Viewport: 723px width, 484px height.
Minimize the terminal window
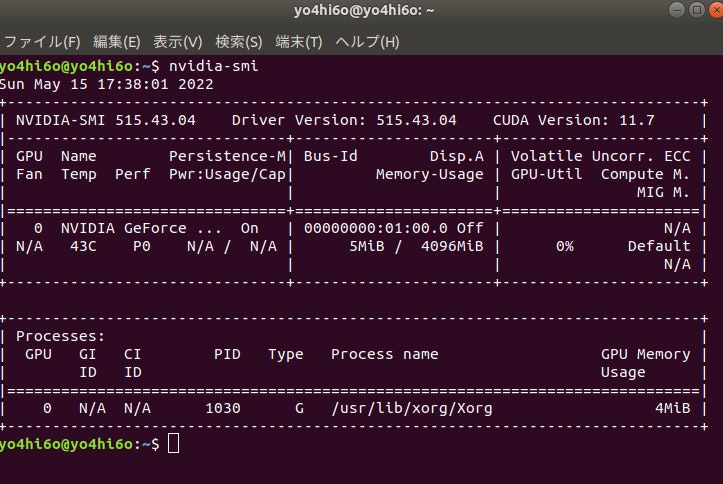coord(676,10)
